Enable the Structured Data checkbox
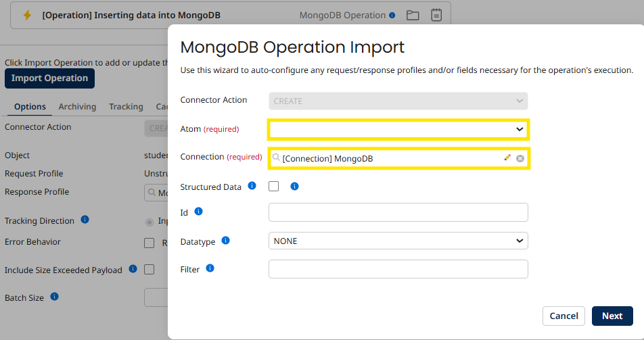 [x=274, y=187]
